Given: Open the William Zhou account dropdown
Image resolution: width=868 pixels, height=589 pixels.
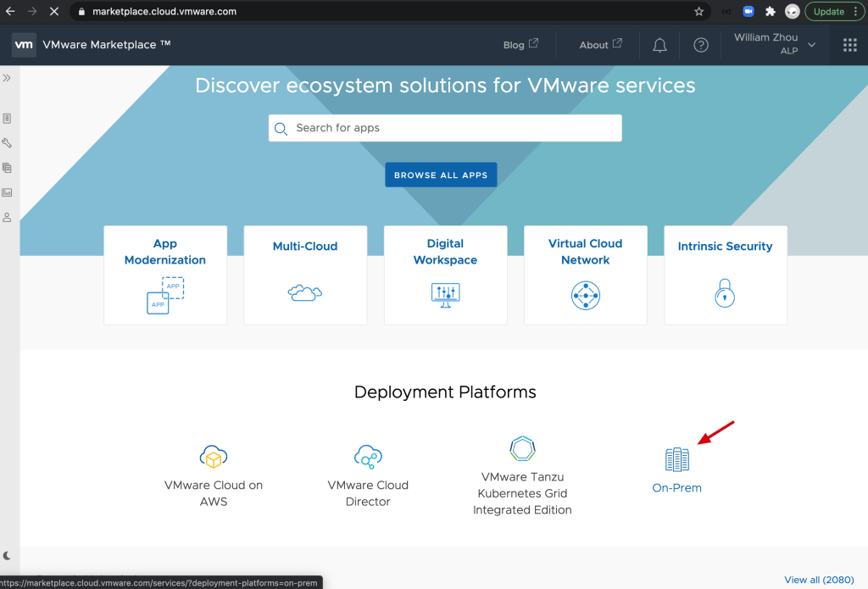Looking at the screenshot, I should tap(775, 45).
